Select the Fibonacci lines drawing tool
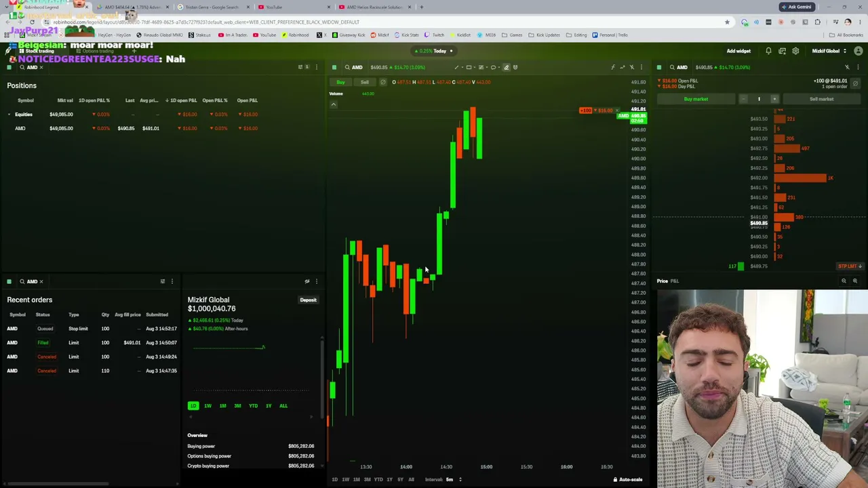The width and height of the screenshot is (868, 488). (x=481, y=67)
